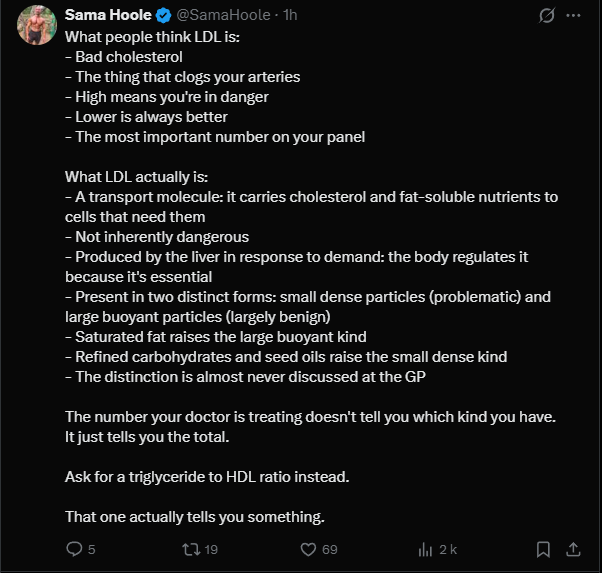Click the repost count 19
The height and width of the screenshot is (573, 602).
210,549
